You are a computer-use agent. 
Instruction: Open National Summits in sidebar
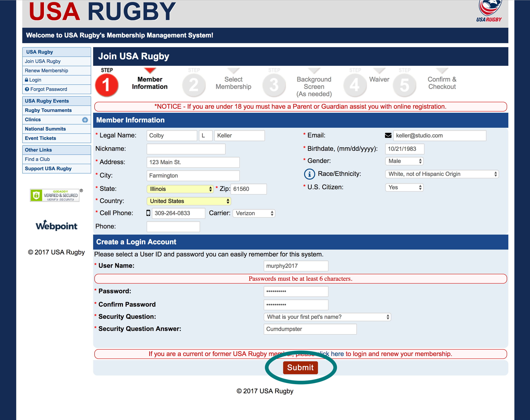coord(57,129)
